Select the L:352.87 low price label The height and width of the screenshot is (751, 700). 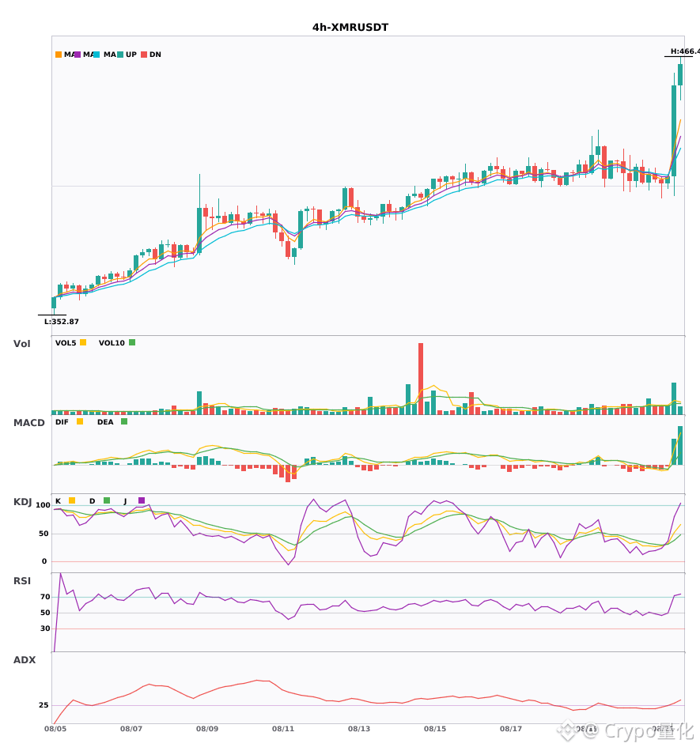(x=62, y=322)
